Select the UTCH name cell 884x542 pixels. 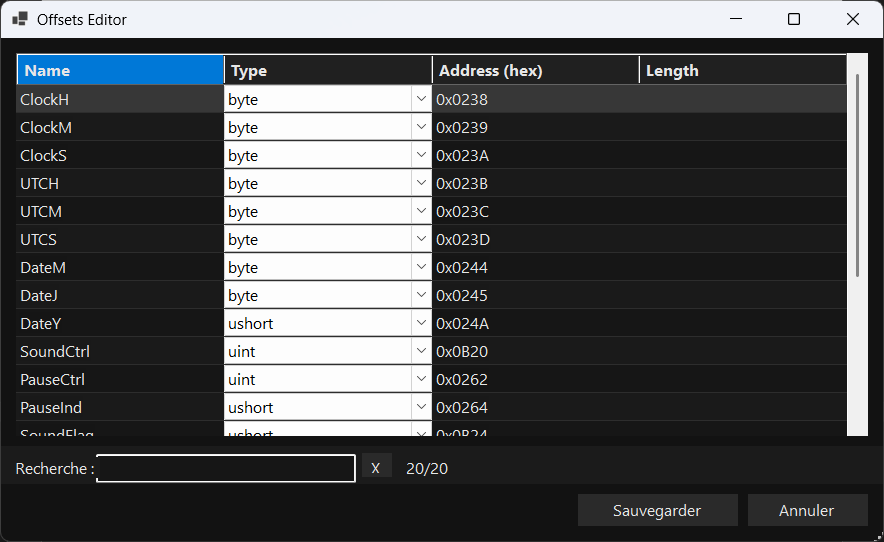point(120,184)
